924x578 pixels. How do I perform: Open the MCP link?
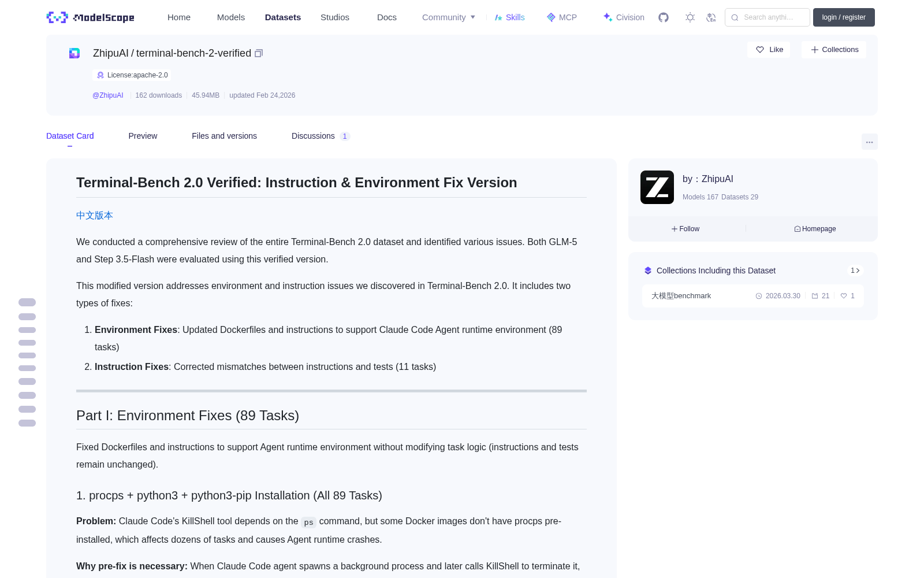pos(562,17)
